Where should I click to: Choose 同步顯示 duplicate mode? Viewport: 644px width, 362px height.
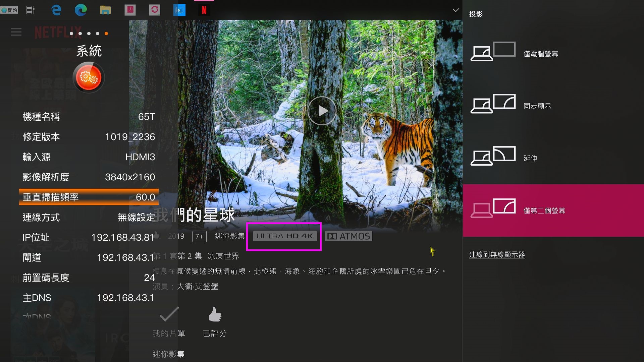pyautogui.click(x=553, y=106)
